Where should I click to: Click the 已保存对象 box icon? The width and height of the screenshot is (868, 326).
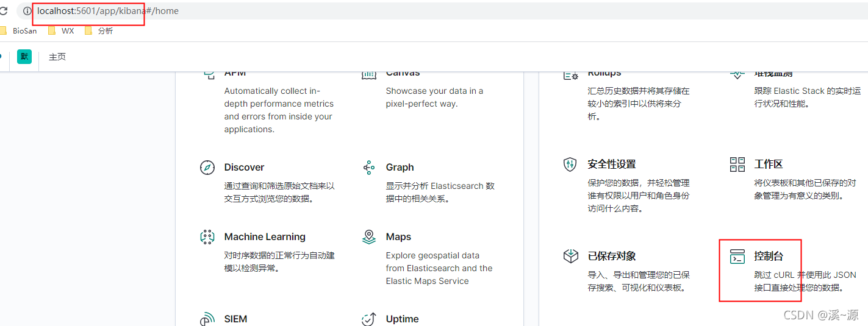(x=570, y=257)
